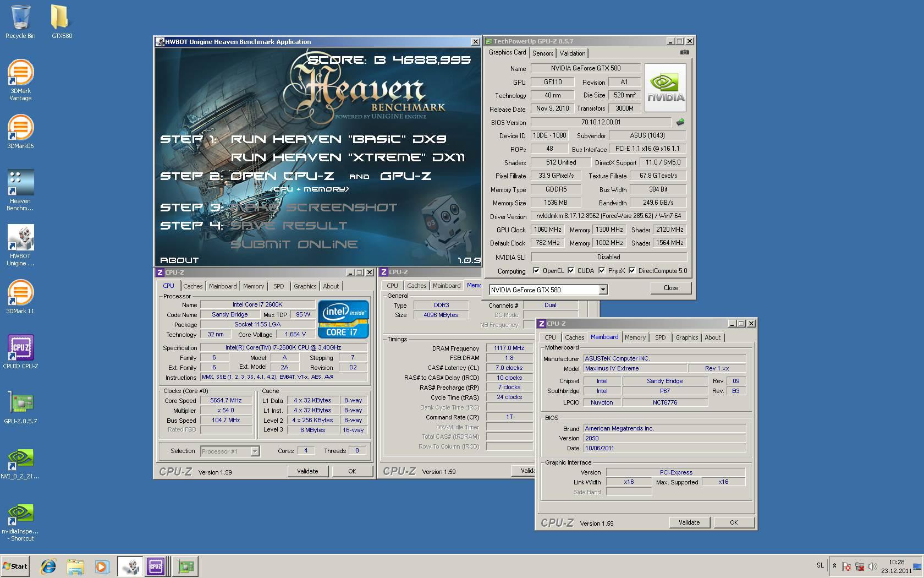Viewport: 924px width, 578px height.
Task: Switch to CPU-Z taskbar item
Action: tap(157, 566)
